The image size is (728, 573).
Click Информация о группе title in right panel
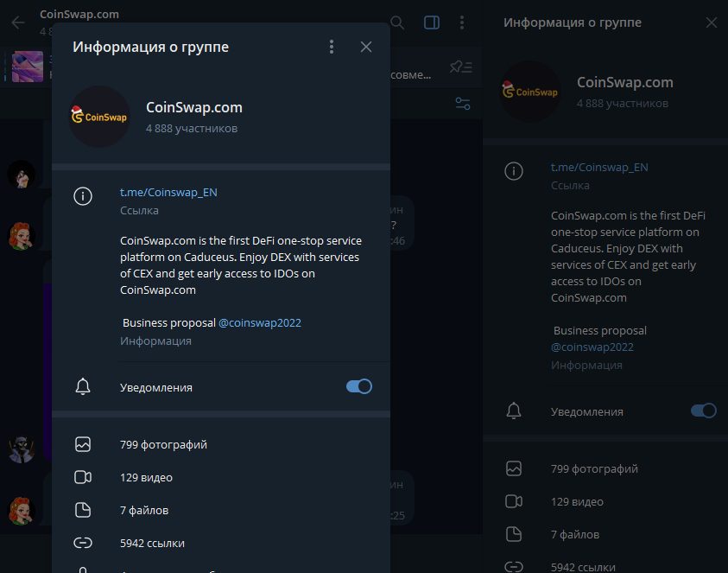click(x=573, y=22)
